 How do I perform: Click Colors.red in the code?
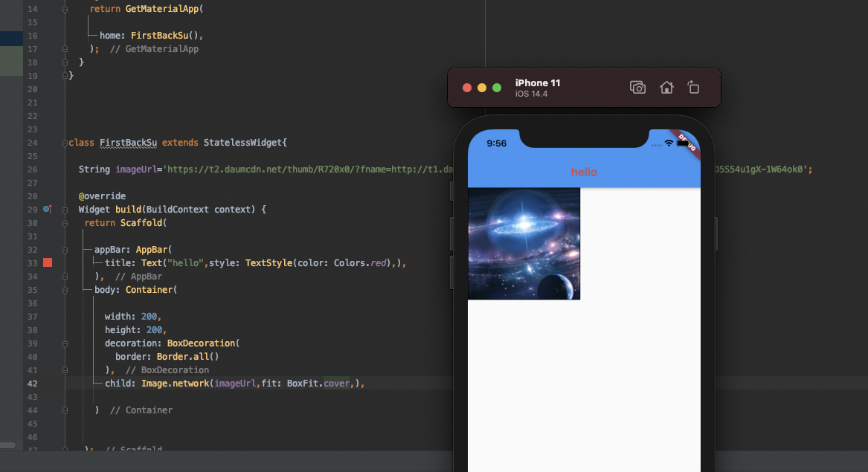click(x=360, y=263)
